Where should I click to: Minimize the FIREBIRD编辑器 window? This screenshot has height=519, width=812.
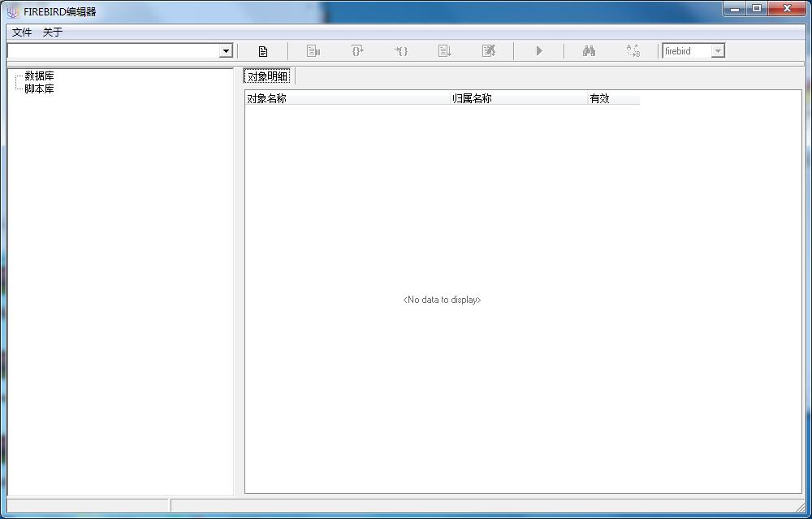(734, 9)
